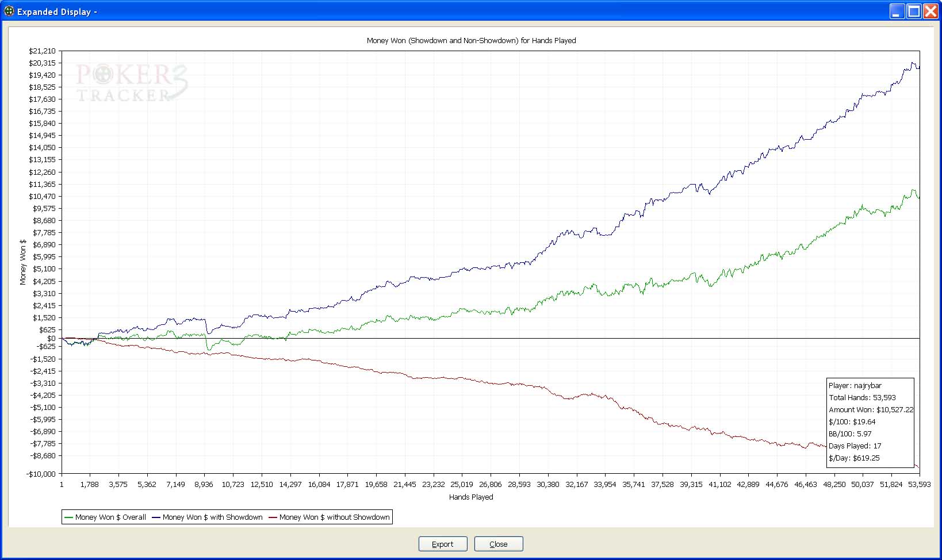Select the blue with Showdown legend marker
The height and width of the screenshot is (560, 942).
tap(156, 517)
